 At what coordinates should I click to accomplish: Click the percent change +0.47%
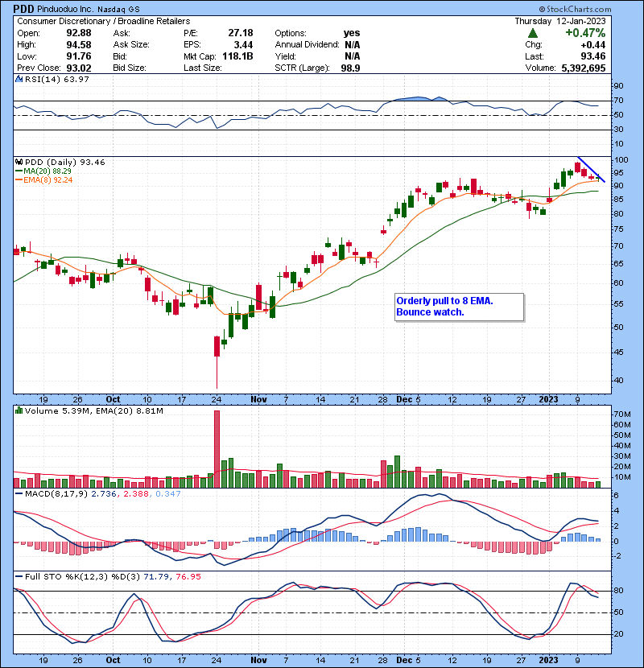click(585, 33)
